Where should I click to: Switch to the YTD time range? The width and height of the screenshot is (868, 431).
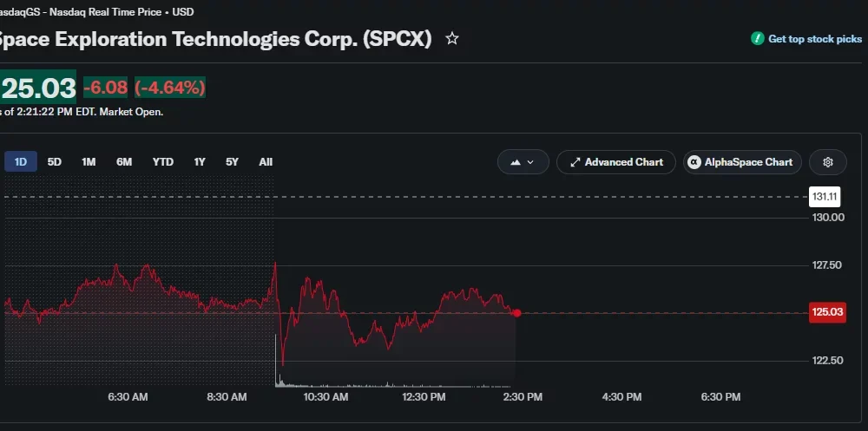(x=163, y=162)
